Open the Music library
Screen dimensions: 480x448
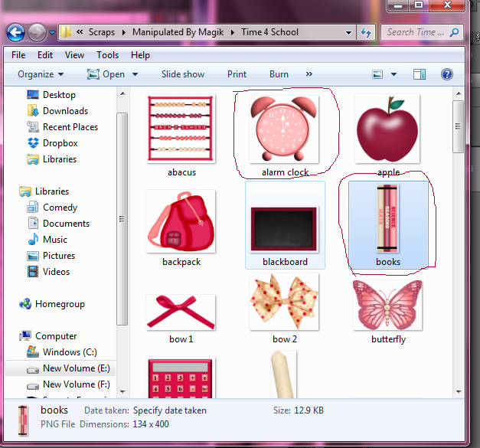tap(47, 240)
